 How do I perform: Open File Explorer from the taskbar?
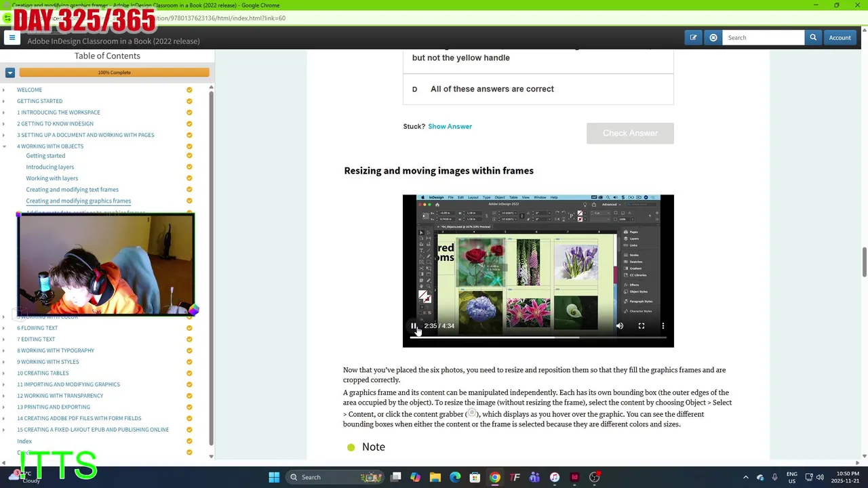pos(435,477)
